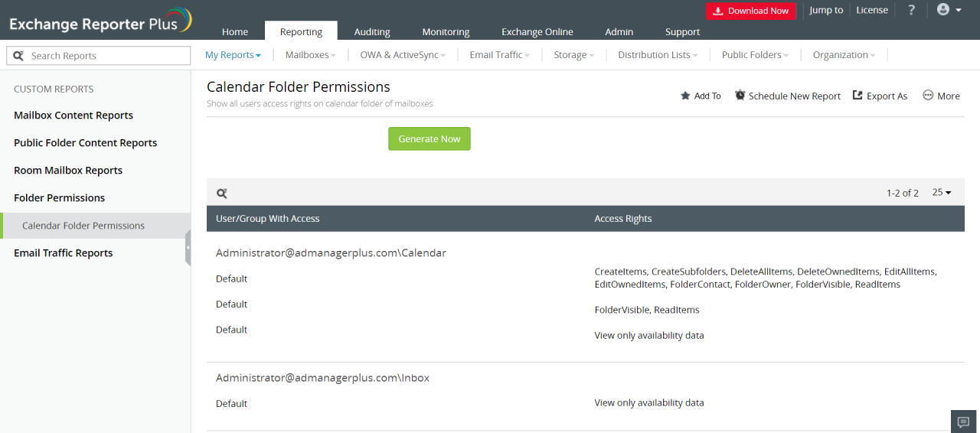Click the red Download Now button

[751, 11]
